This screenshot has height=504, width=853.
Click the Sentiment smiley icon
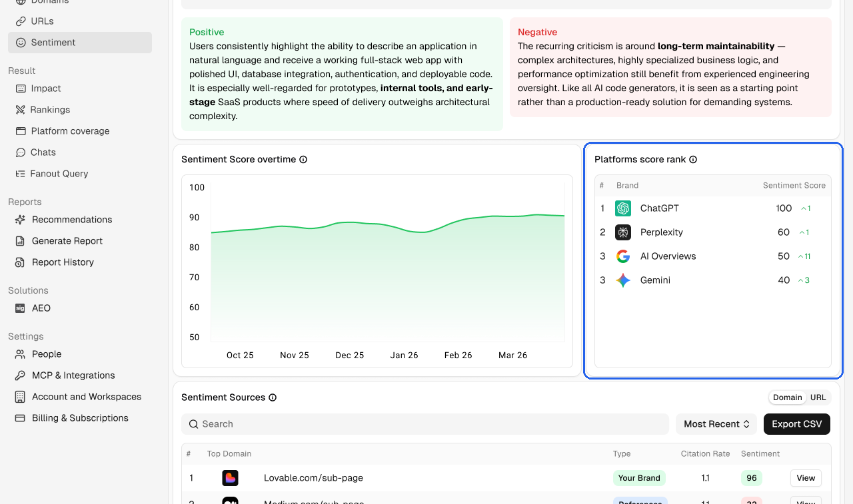21,43
